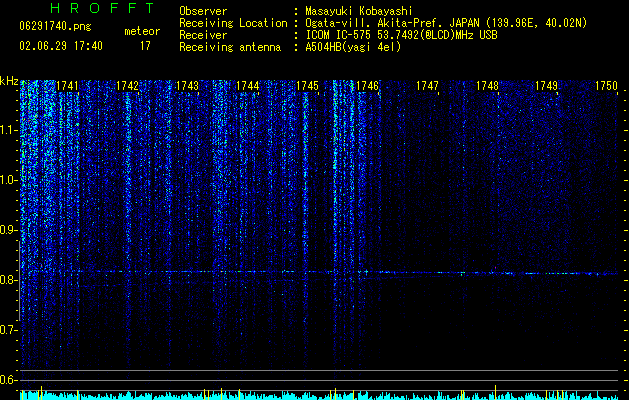Click the 1747 time marker
Viewport: 629px width, 400px height.
[x=427, y=86]
